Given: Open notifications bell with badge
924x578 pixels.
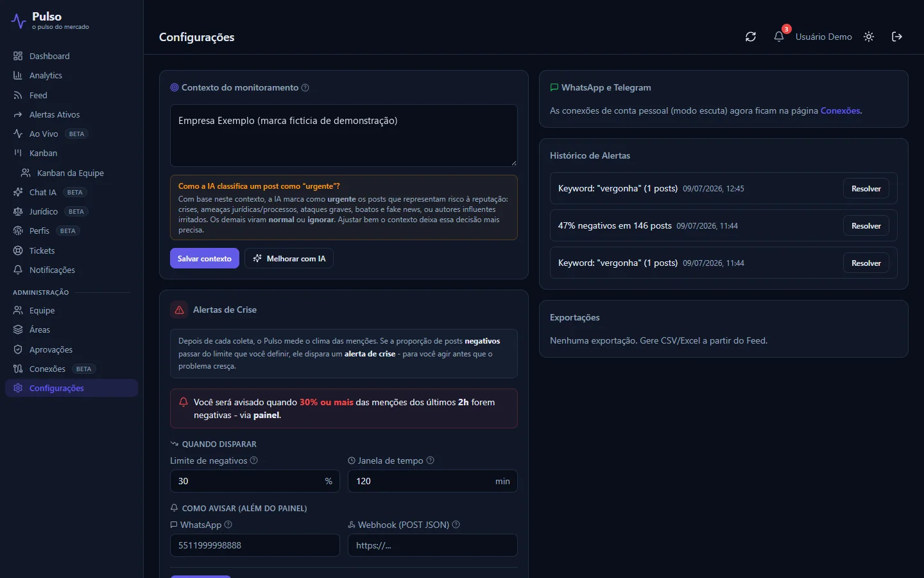Looking at the screenshot, I should (779, 37).
